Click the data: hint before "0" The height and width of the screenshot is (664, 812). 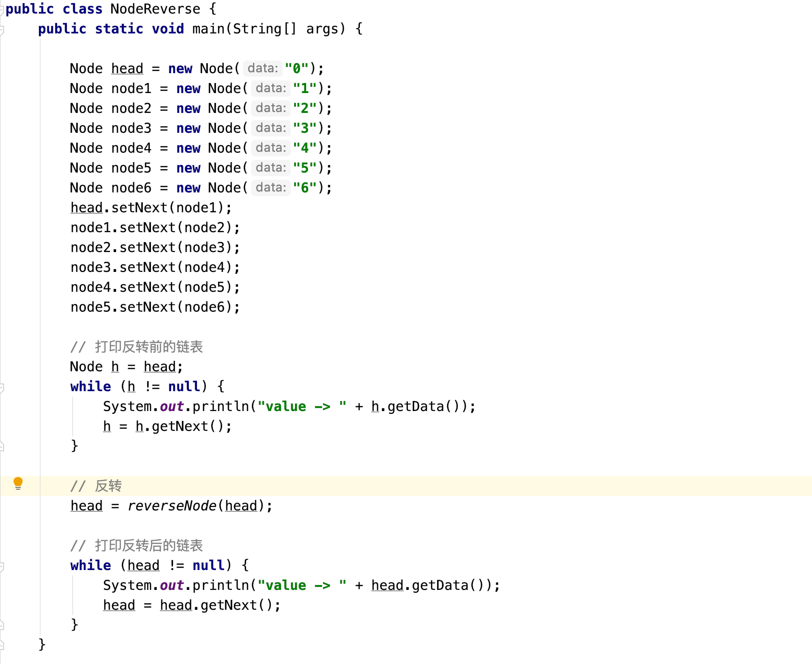pos(262,69)
